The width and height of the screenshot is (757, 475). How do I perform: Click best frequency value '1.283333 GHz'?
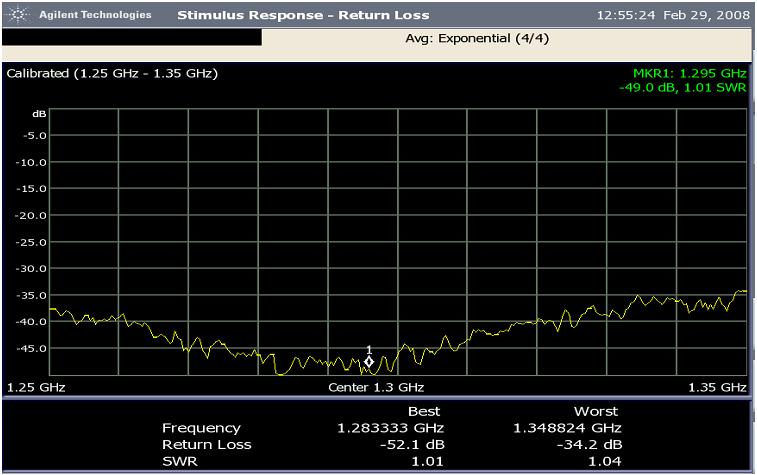(x=390, y=428)
